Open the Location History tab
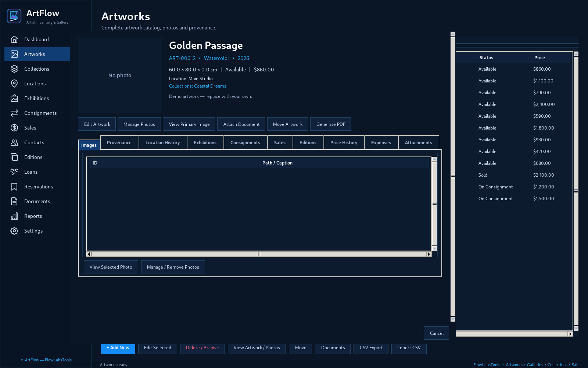The image size is (588, 368). click(163, 142)
